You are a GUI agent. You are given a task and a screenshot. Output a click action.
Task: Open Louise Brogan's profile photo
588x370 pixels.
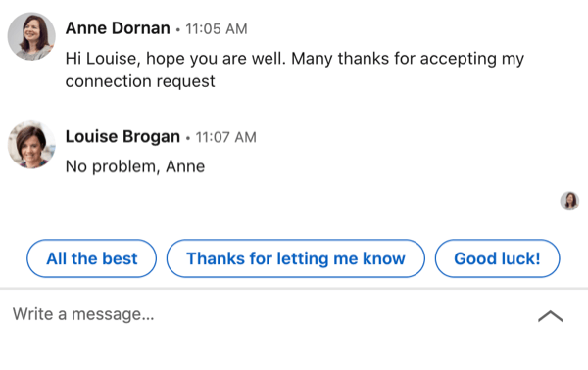[31, 145]
